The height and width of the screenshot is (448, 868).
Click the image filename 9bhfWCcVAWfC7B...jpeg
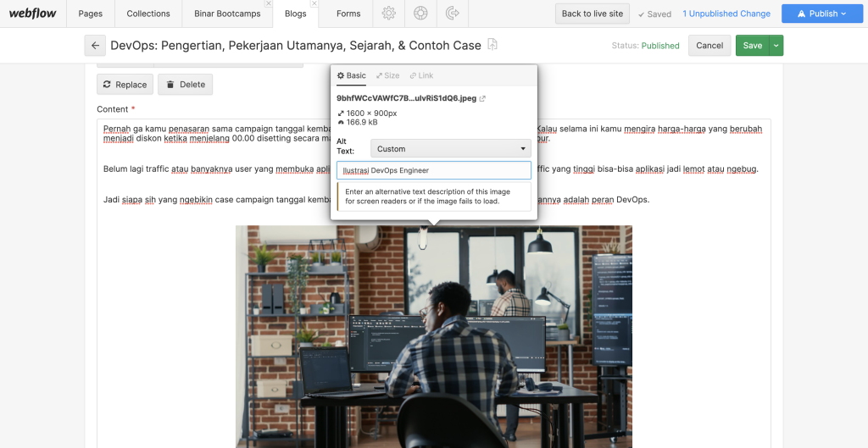coord(406,98)
